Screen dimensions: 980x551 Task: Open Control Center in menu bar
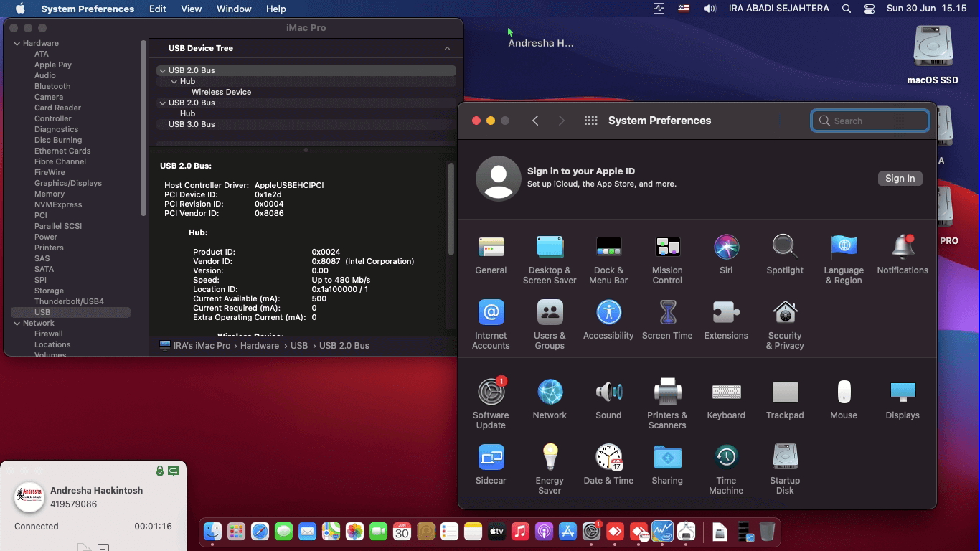(870, 9)
